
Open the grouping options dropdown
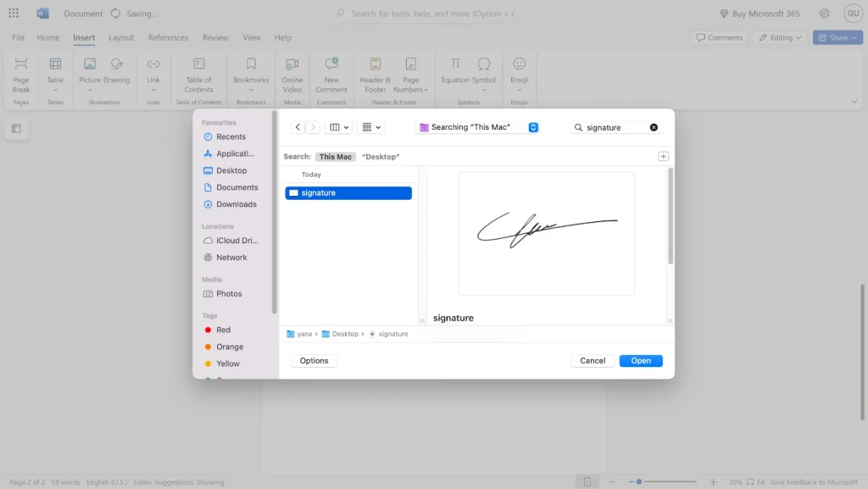371,127
